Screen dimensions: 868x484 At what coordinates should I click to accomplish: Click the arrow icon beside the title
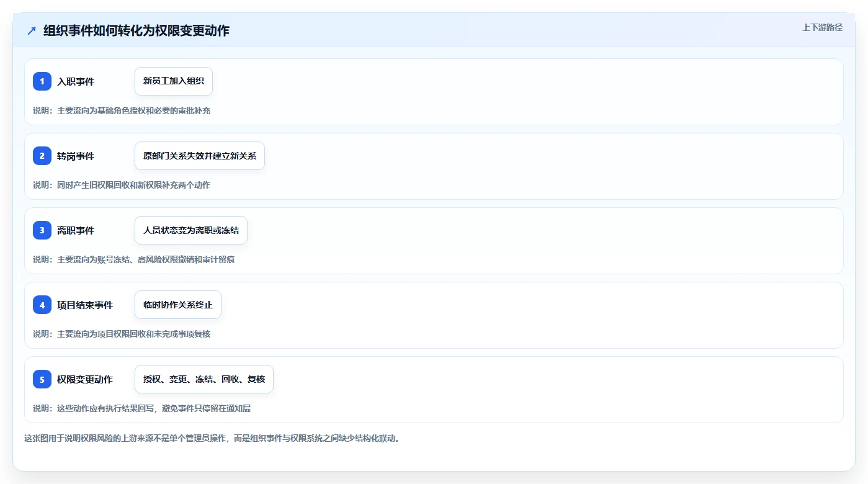pos(32,30)
